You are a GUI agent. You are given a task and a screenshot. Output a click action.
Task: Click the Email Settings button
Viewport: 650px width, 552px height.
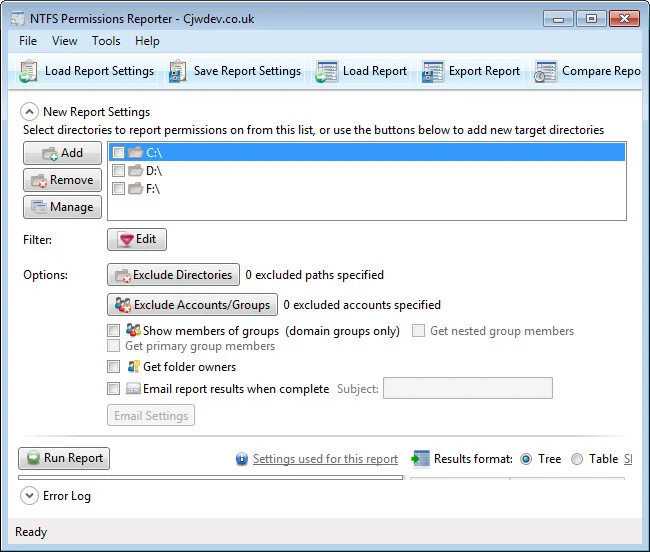tap(151, 415)
